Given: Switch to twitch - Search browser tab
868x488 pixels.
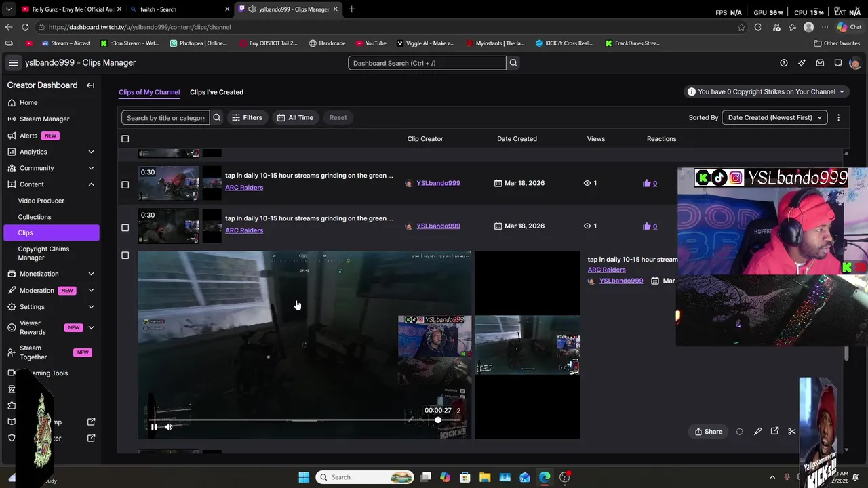Looking at the screenshot, I should [x=180, y=9].
